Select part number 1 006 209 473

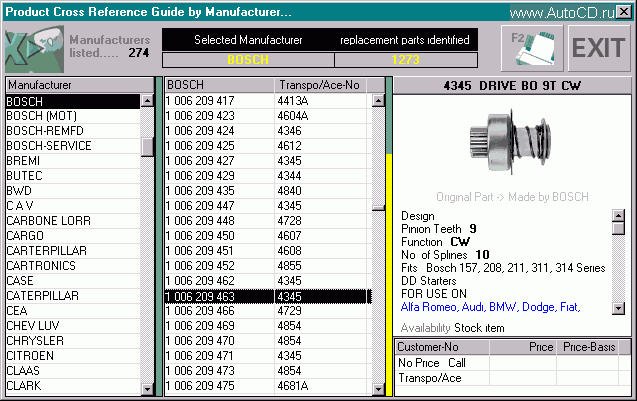[x=219, y=372]
